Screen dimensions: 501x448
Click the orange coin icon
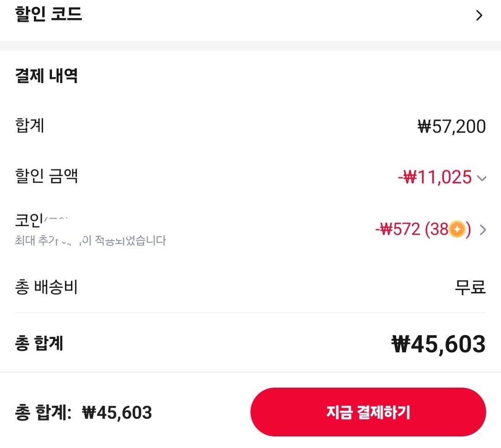pos(457,229)
